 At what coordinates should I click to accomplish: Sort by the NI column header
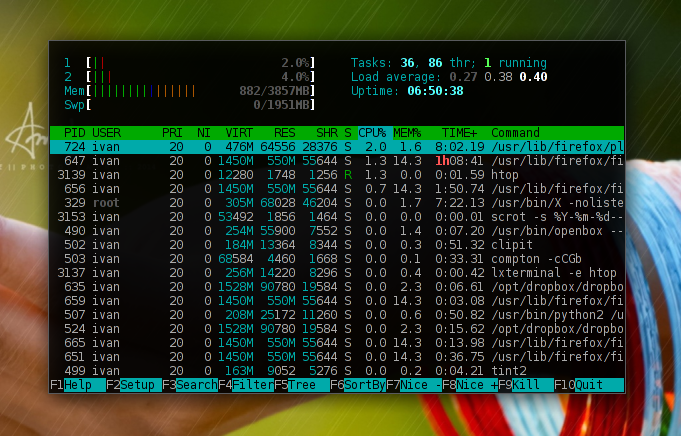(x=204, y=133)
